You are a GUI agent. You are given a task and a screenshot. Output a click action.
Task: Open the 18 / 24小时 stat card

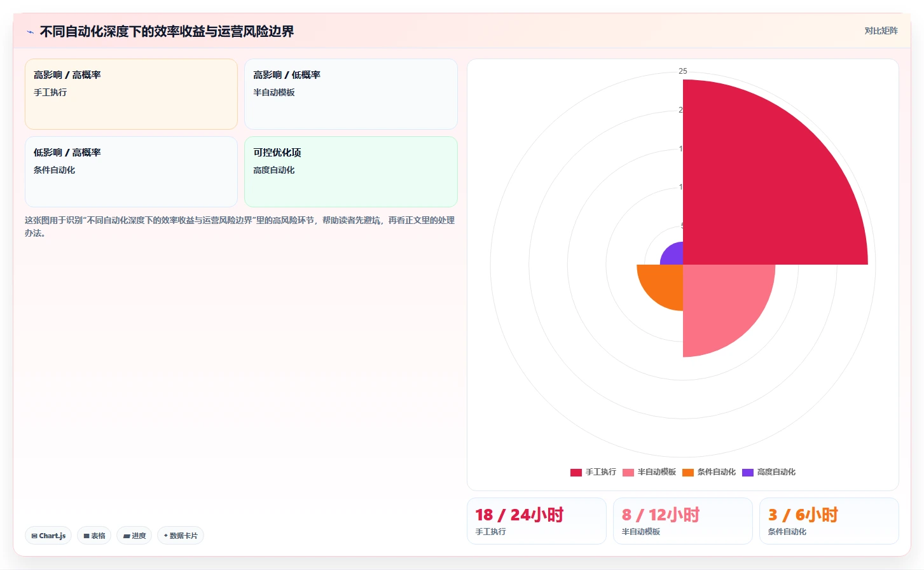click(537, 521)
